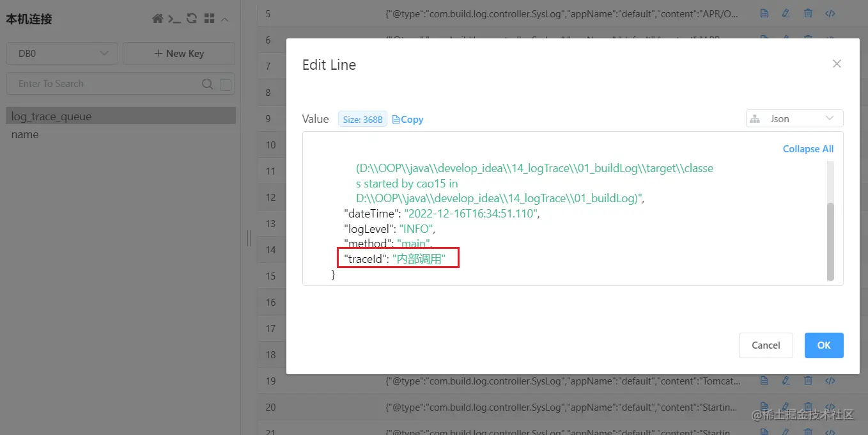Screen dimensions: 868x435
Task: Click row 19 Tomcat content cell
Action: coord(563,381)
